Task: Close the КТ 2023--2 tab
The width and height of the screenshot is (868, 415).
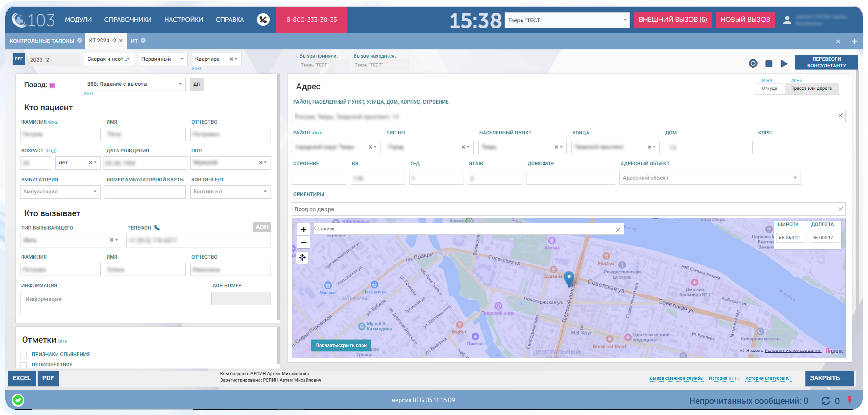Action: tap(121, 40)
